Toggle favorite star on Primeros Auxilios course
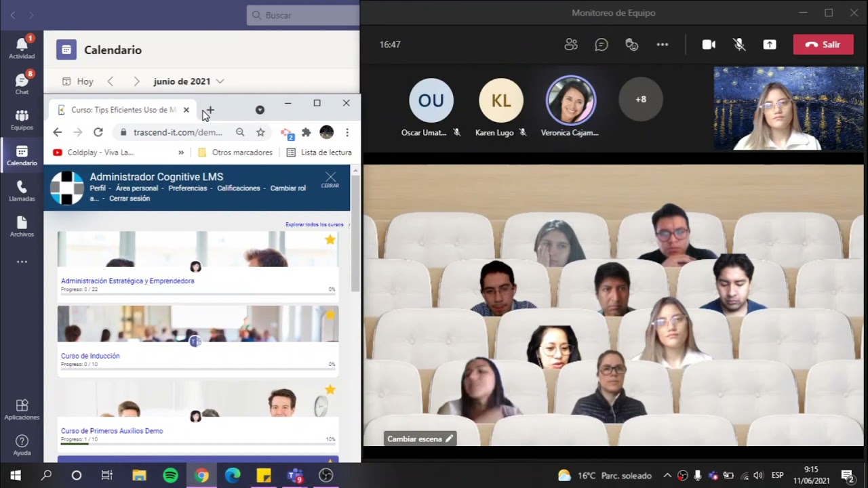 (330, 389)
